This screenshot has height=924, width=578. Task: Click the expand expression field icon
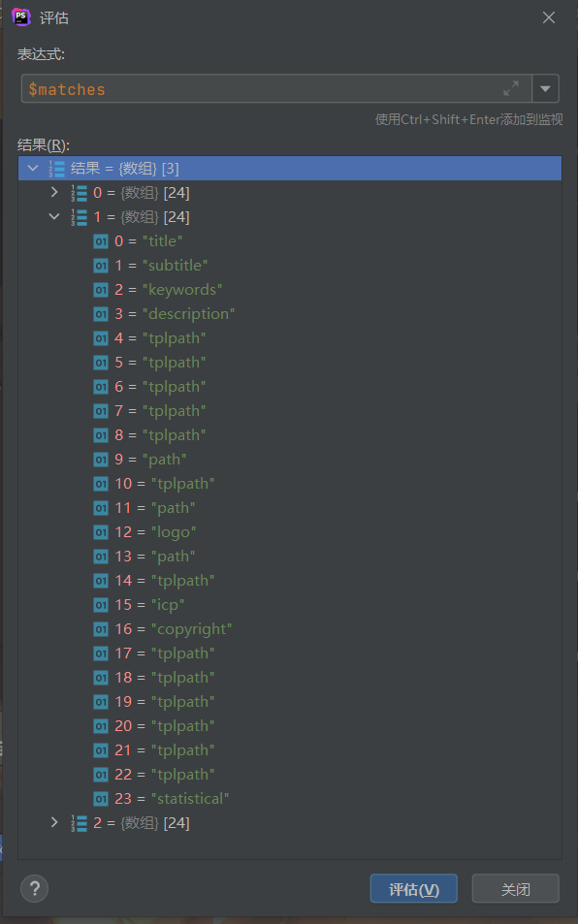click(511, 88)
